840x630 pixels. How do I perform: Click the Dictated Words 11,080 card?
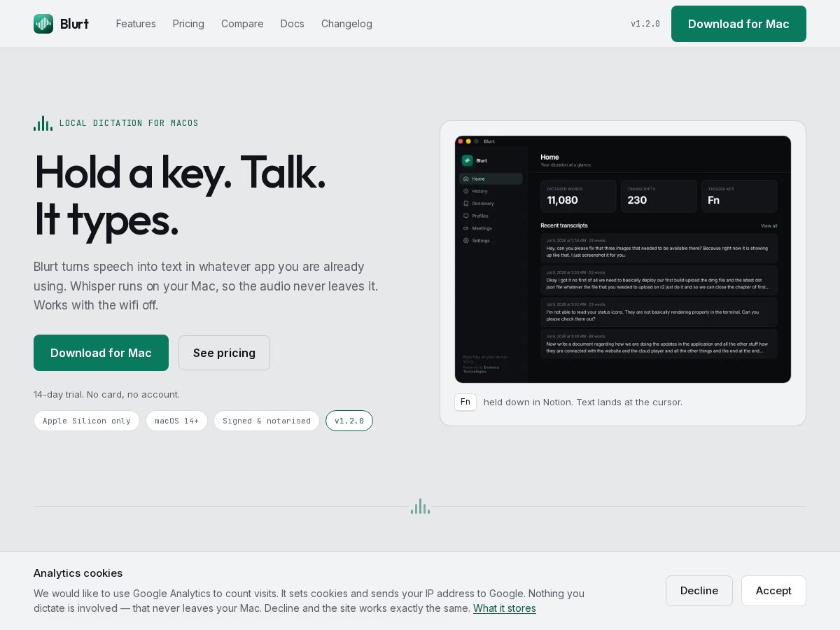578,196
